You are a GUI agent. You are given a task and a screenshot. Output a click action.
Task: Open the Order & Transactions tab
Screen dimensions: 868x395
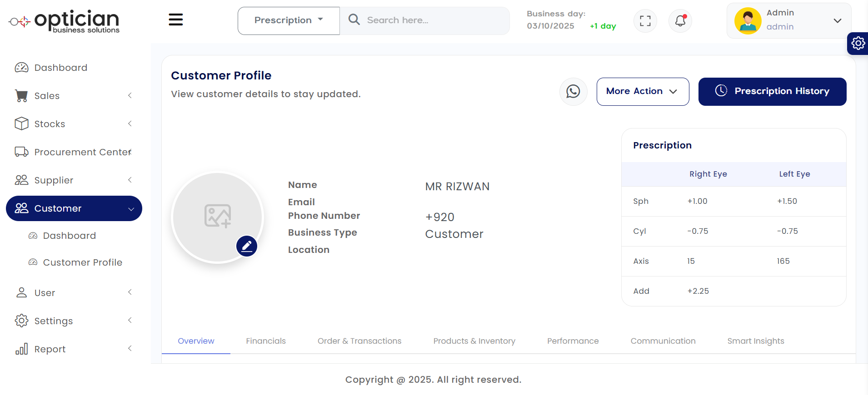pos(359,341)
